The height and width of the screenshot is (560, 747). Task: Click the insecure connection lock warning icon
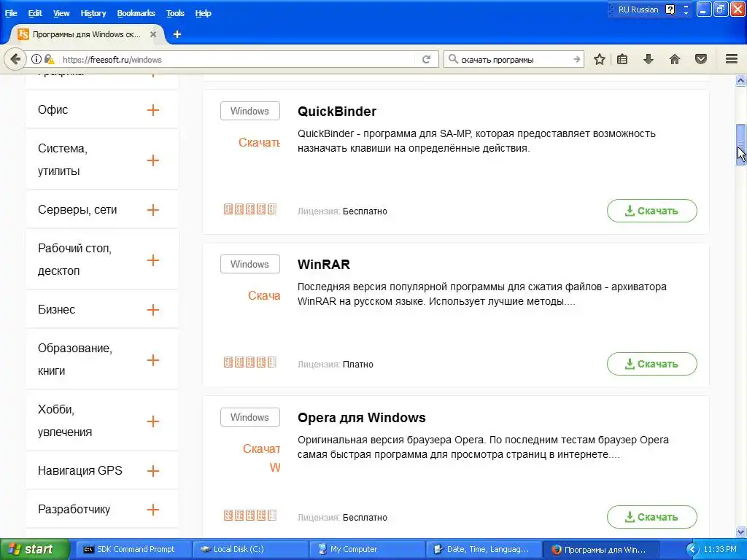(49, 59)
